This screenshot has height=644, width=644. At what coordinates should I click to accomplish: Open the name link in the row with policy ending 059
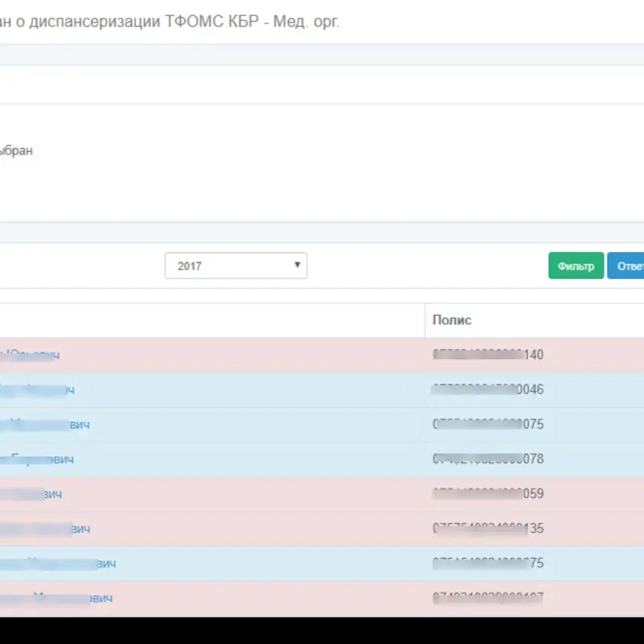point(31,493)
